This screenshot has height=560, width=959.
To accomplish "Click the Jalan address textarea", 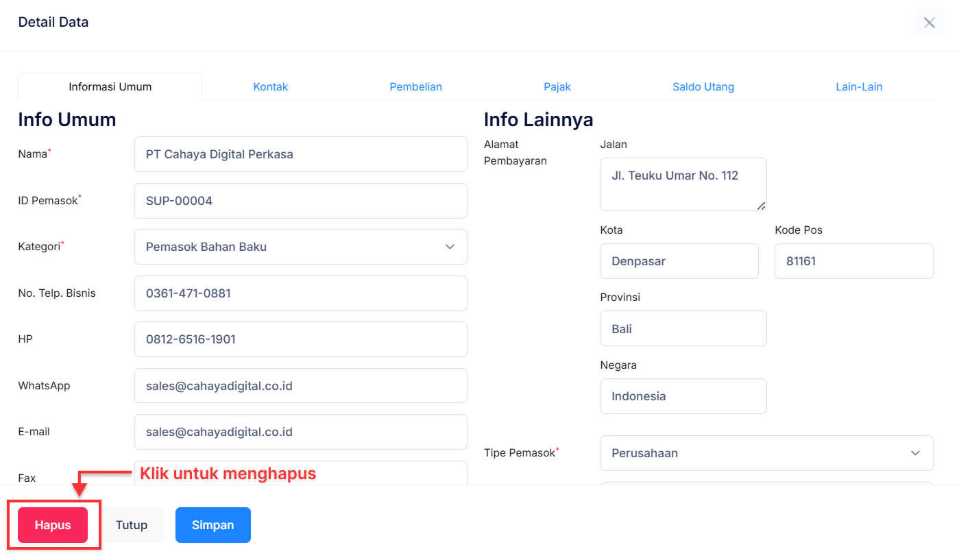I will [x=683, y=184].
